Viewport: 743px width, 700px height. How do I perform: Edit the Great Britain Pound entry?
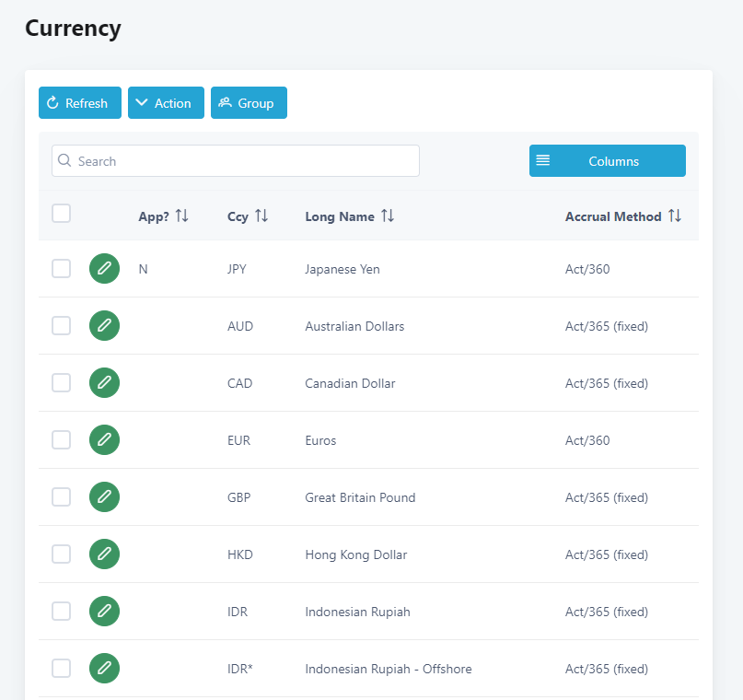104,497
